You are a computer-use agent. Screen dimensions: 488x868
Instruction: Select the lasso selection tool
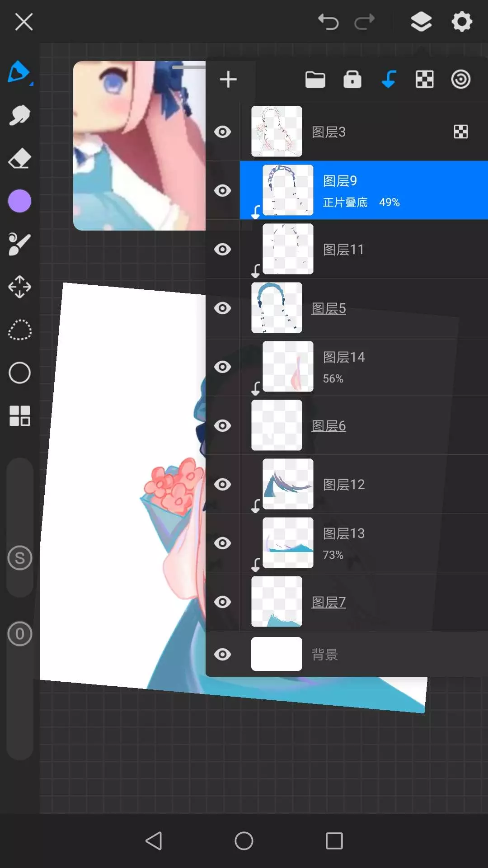tap(19, 330)
